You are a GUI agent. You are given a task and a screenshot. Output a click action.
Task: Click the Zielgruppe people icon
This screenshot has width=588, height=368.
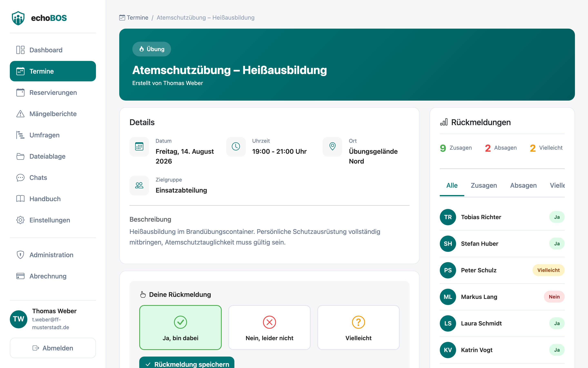[x=139, y=185]
